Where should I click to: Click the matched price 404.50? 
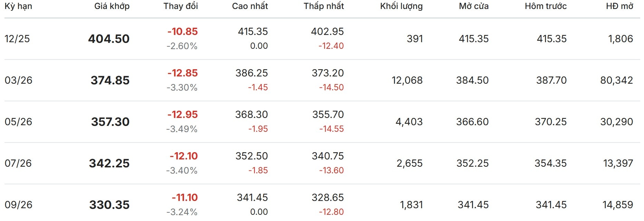click(x=109, y=39)
